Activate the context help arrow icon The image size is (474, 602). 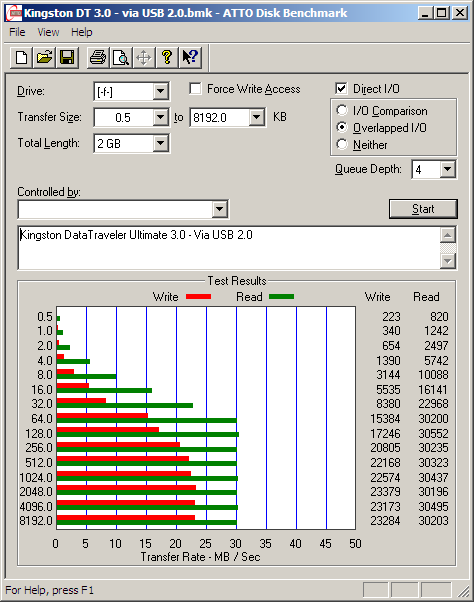click(190, 58)
